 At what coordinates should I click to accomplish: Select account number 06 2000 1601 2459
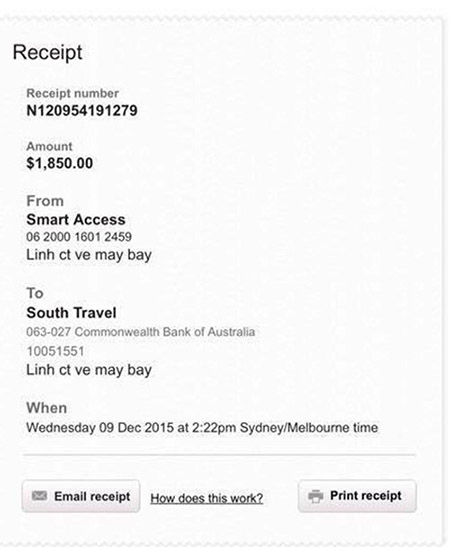point(79,237)
